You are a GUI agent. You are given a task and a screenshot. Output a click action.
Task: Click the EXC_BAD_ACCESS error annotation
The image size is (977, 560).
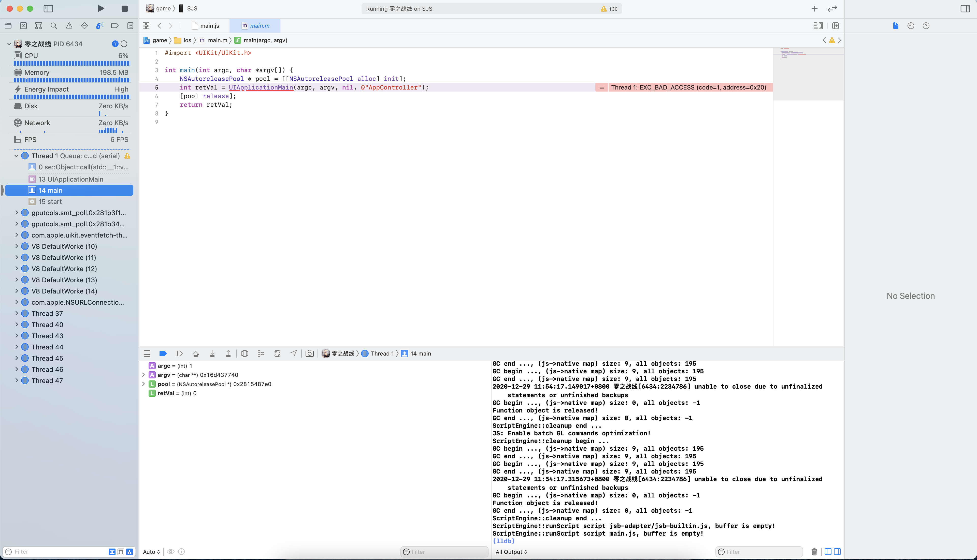[688, 87]
